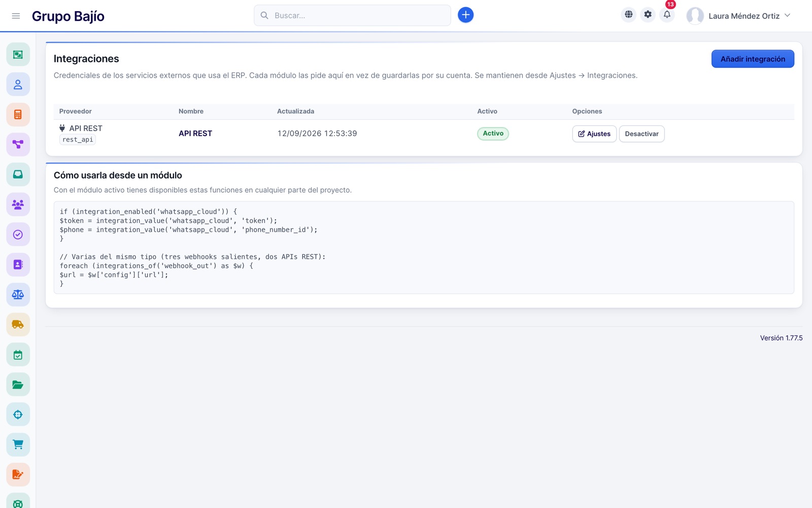The image size is (812, 508).
Task: Open the orange calculator sidebar icon
Action: pos(18,114)
